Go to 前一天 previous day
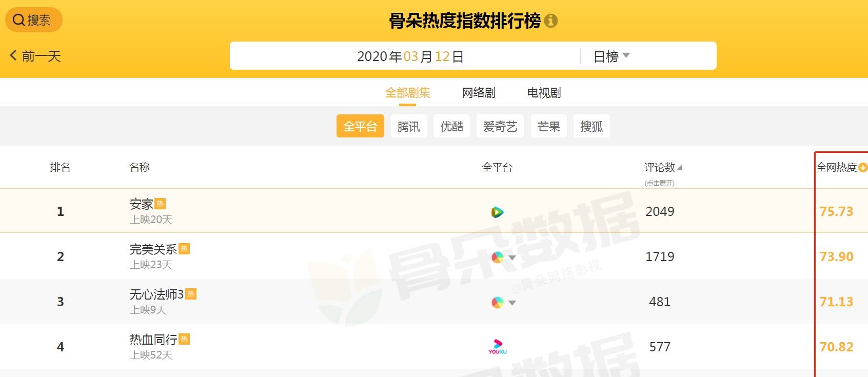 click(35, 56)
